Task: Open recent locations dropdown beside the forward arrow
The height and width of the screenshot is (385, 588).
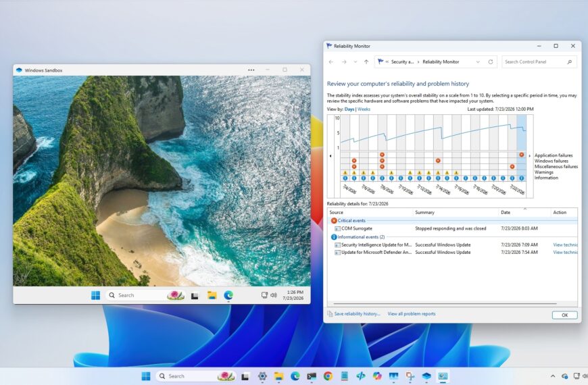Action: [355, 62]
